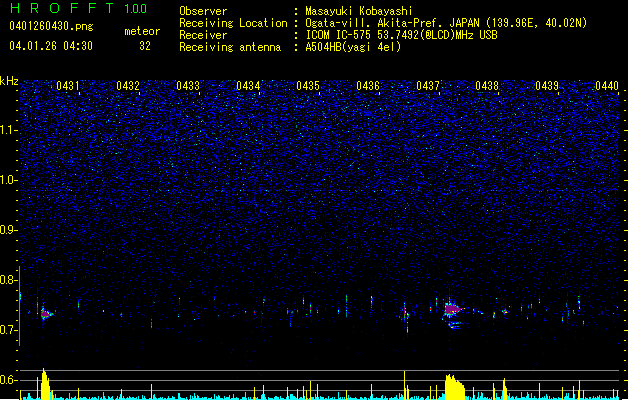This screenshot has height=400, width=629.
Task: Click the date stamp 04.01.26 04:30
Action: (51, 46)
